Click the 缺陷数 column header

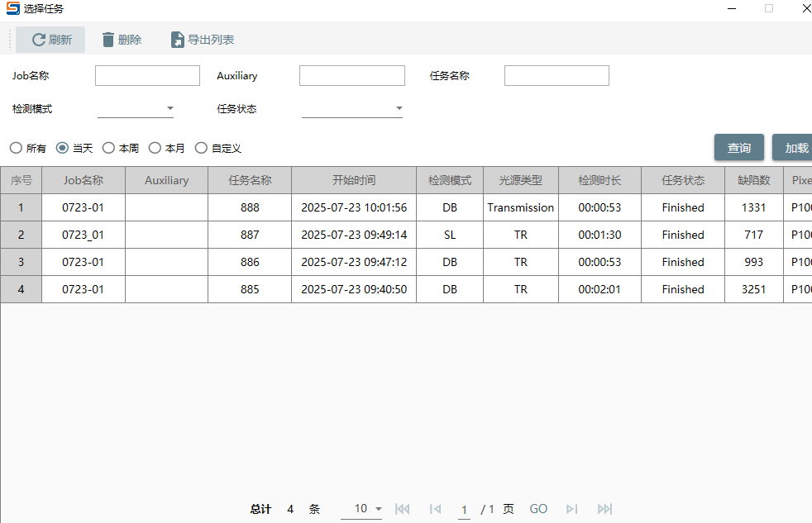(x=753, y=180)
